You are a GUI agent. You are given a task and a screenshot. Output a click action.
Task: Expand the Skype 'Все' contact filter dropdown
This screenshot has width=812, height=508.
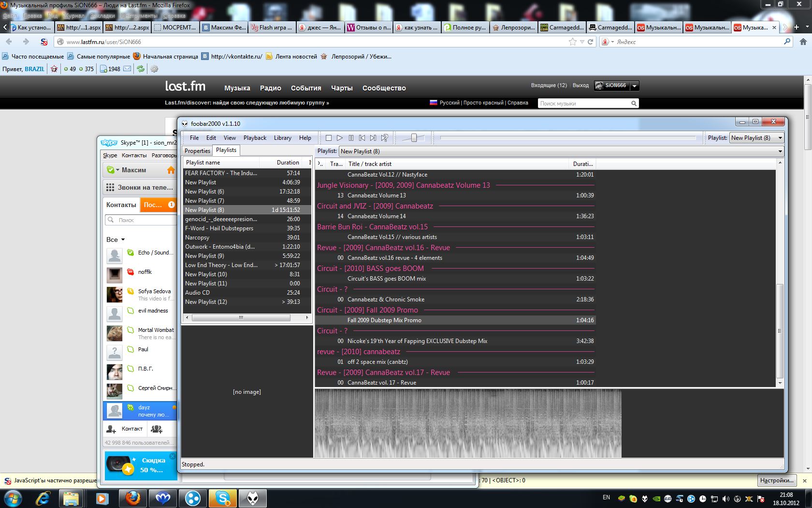pos(116,239)
